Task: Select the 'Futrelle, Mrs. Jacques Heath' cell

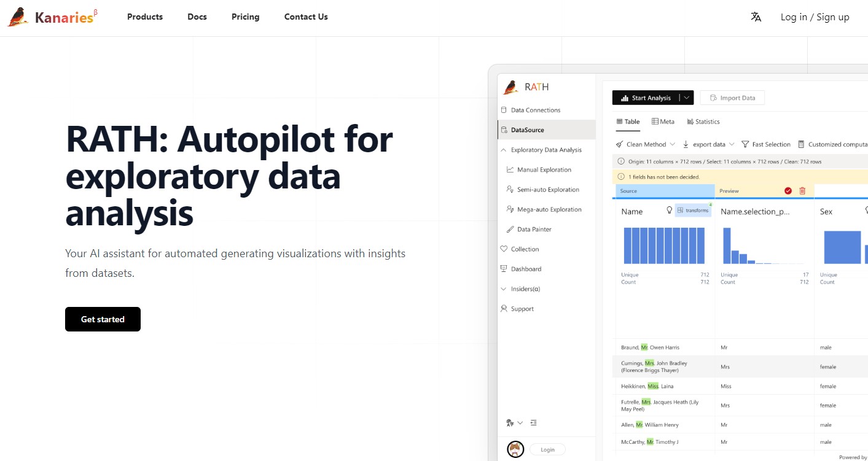Action: [665, 405]
